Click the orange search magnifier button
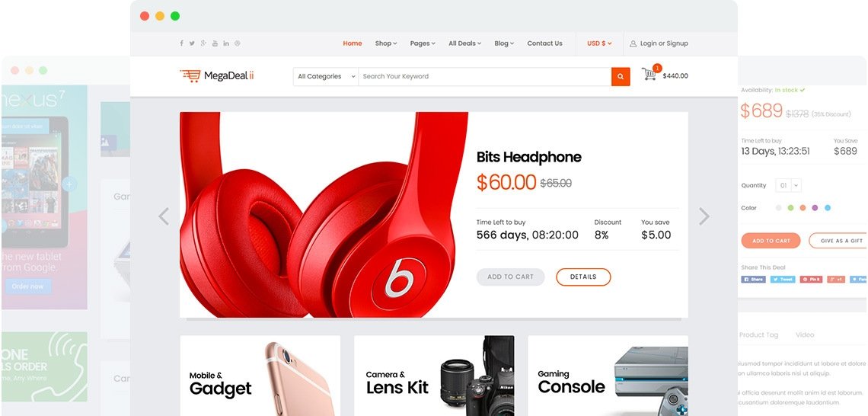The image size is (868, 416). (x=621, y=76)
